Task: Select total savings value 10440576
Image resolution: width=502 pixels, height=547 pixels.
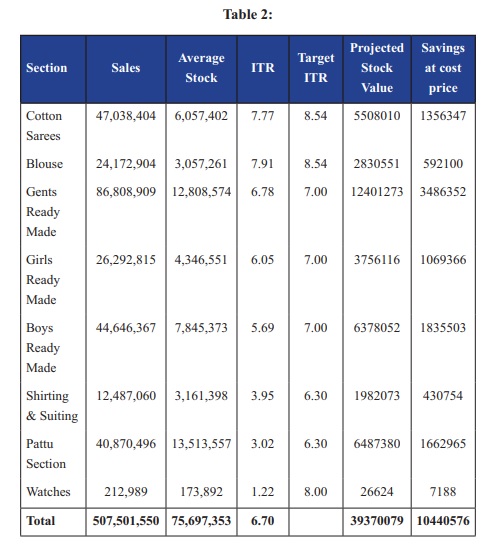Action: [x=443, y=521]
